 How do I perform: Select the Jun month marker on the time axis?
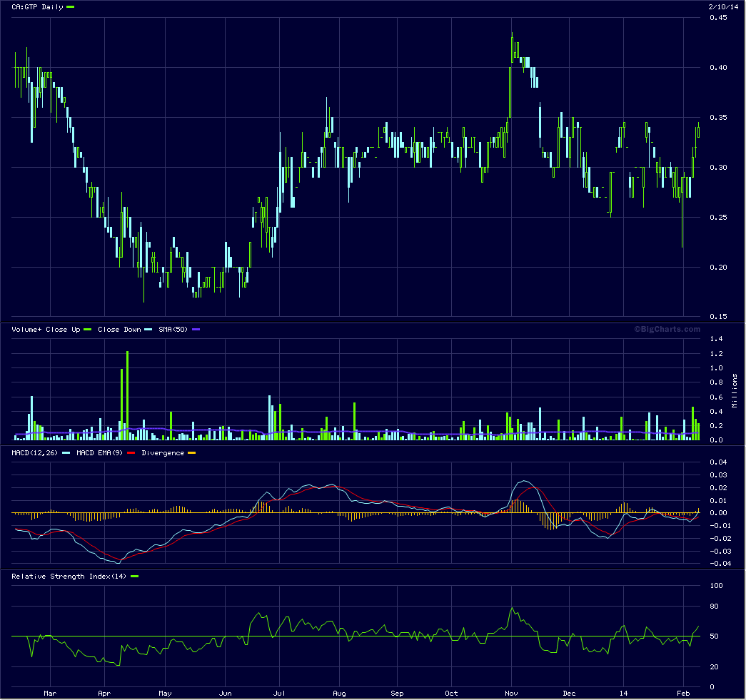225,693
